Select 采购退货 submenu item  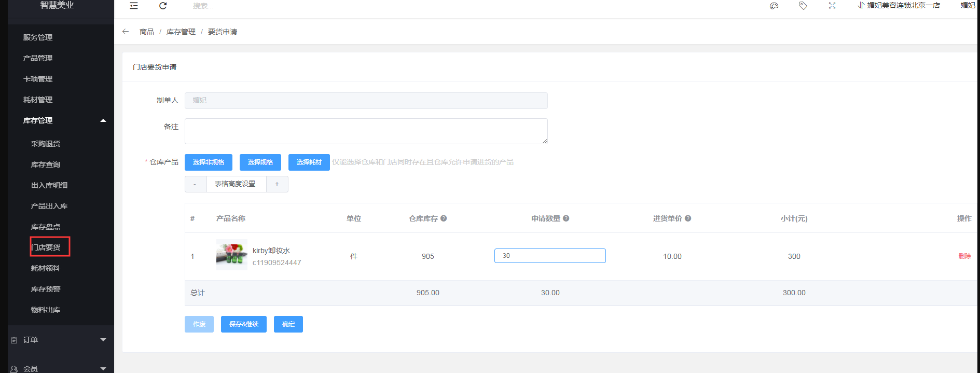pos(46,144)
